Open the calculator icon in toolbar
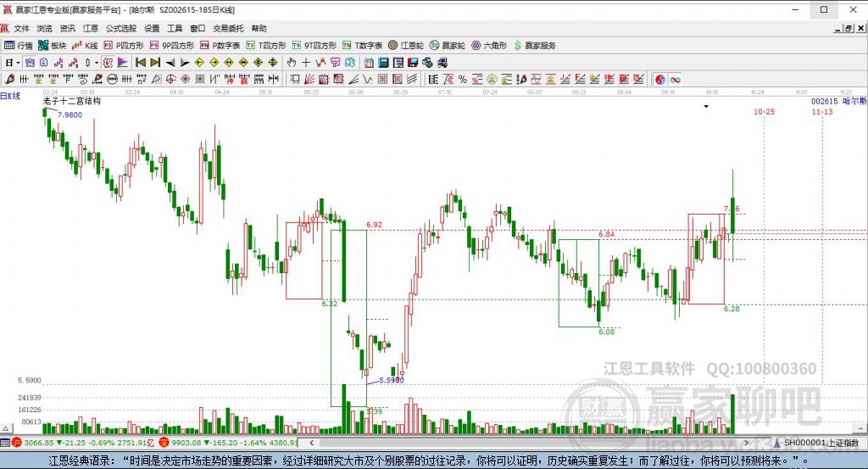Image resolution: width=868 pixels, height=469 pixels. click(383, 63)
